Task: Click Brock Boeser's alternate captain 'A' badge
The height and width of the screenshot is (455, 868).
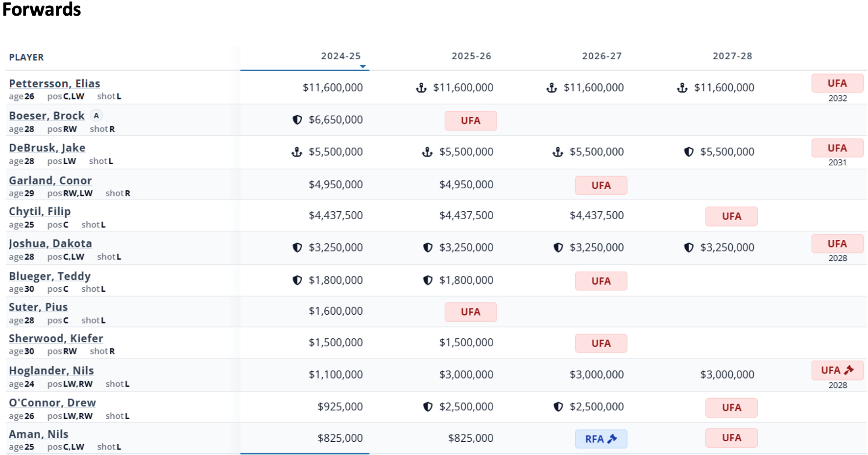Action: click(96, 116)
